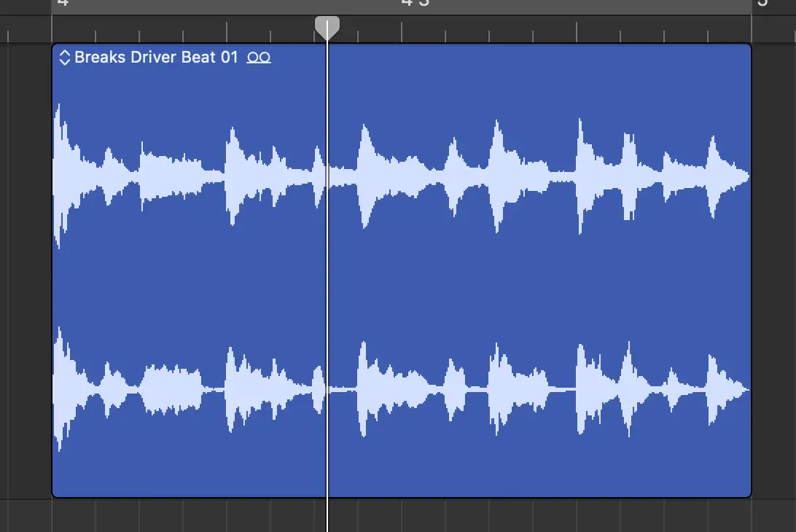Click the bar 4 marker in the ruler
The width and height of the screenshot is (796, 532).
[63, 3]
